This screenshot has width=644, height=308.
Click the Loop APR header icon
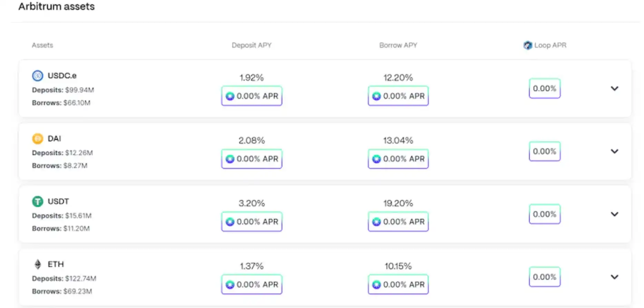tap(527, 45)
